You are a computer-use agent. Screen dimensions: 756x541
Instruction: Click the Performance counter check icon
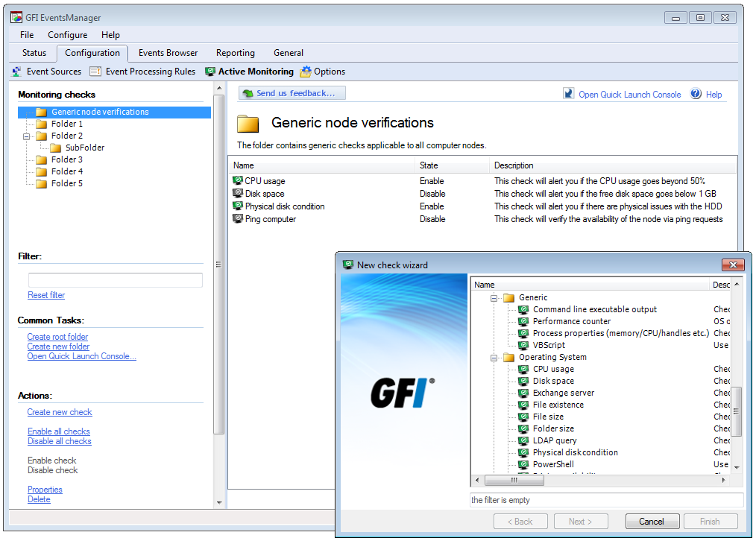click(x=523, y=321)
